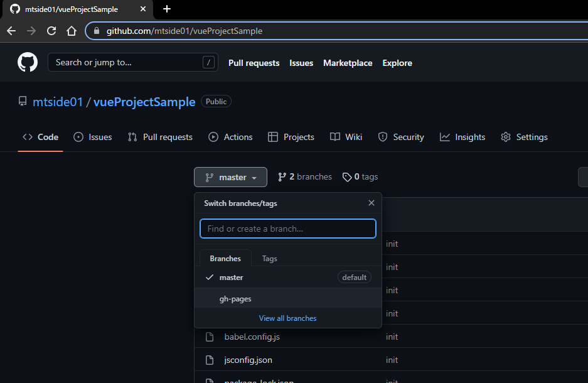Click the repository book icon beside mtside01
Screen dimensions: 588x383
[23, 101]
